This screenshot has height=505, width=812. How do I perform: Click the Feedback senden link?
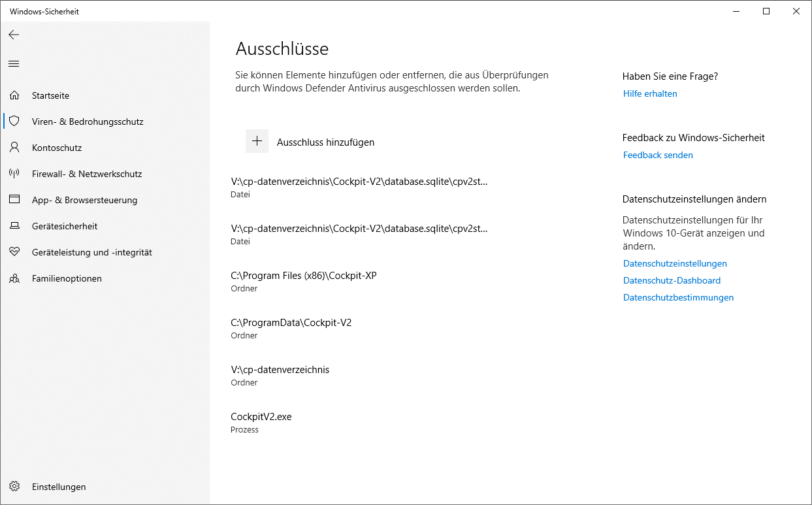pyautogui.click(x=658, y=155)
